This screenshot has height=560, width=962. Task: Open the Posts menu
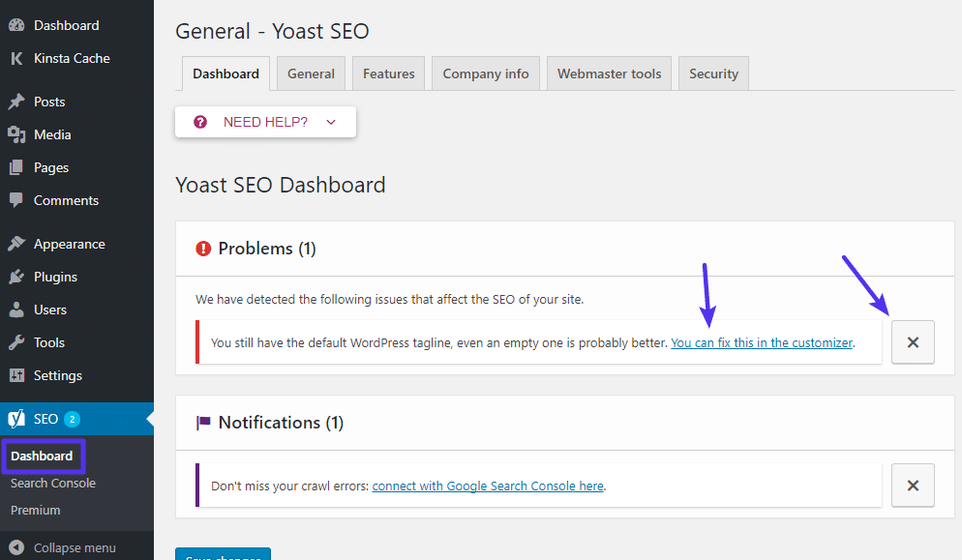coord(76,102)
